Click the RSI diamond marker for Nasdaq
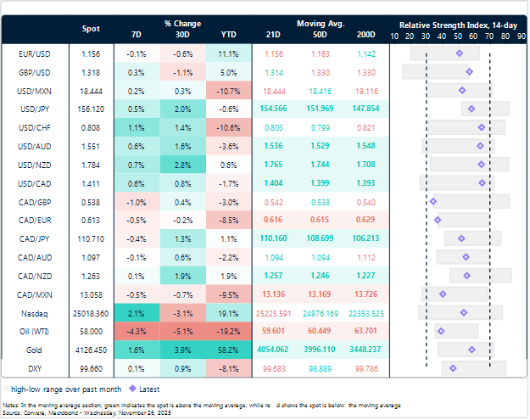This screenshot has height=420, width=530. (463, 312)
